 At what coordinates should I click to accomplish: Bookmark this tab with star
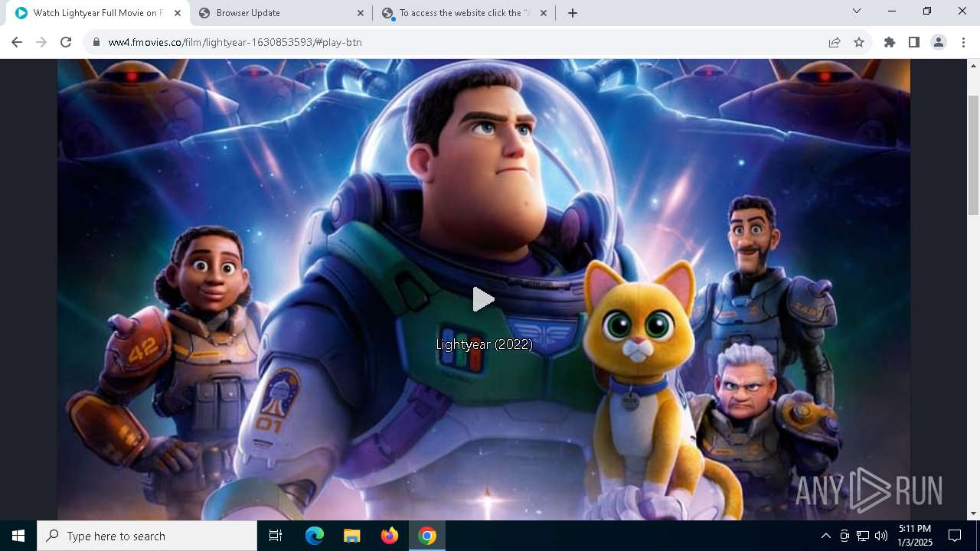click(859, 42)
